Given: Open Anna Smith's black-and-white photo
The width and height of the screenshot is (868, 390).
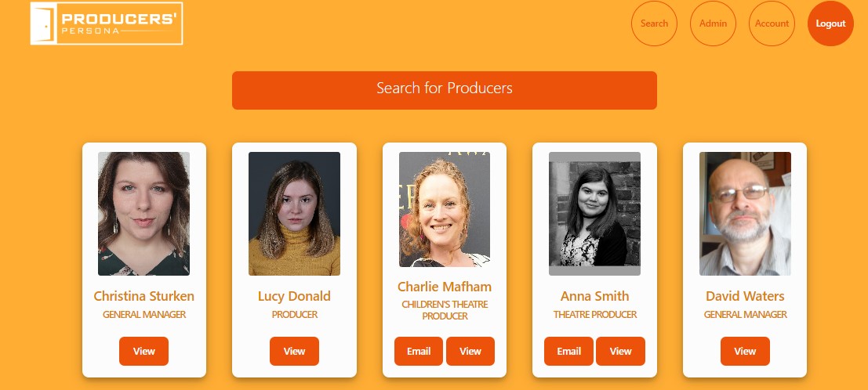Looking at the screenshot, I should [594, 214].
